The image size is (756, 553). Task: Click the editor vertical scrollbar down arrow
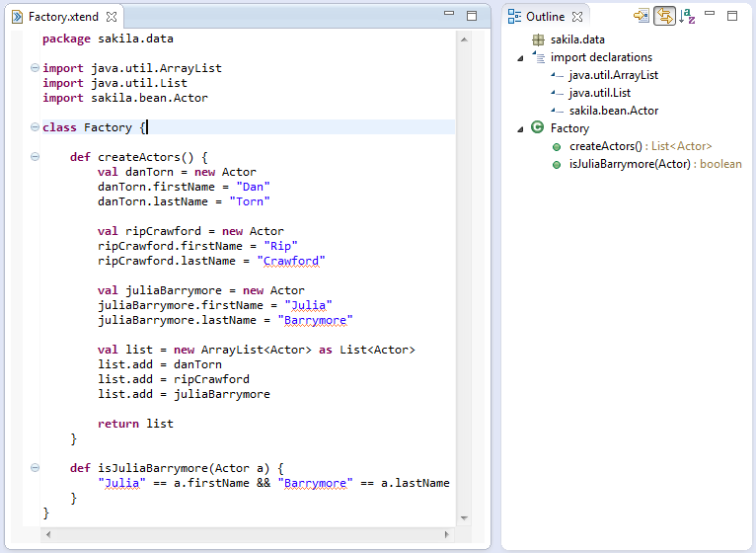point(463,517)
